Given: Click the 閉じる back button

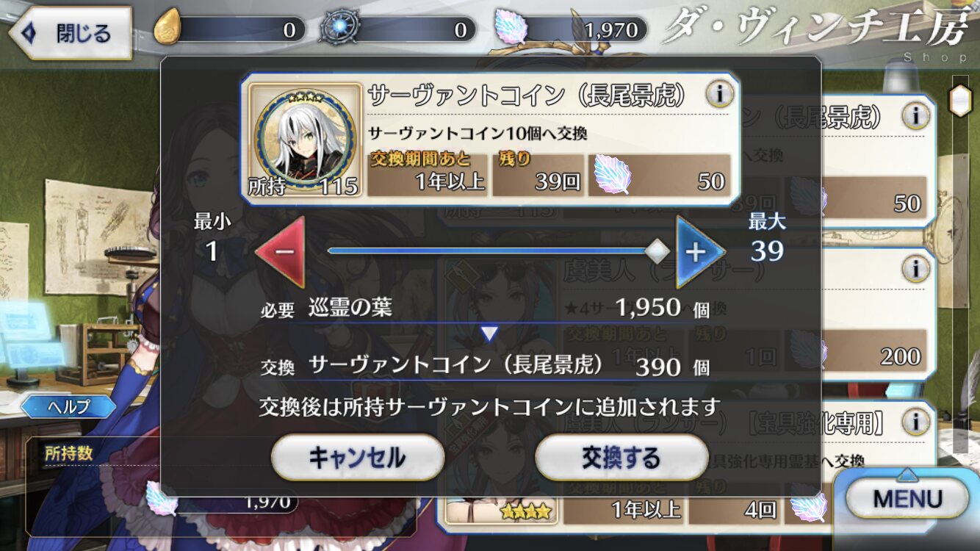Looking at the screenshot, I should [70, 33].
